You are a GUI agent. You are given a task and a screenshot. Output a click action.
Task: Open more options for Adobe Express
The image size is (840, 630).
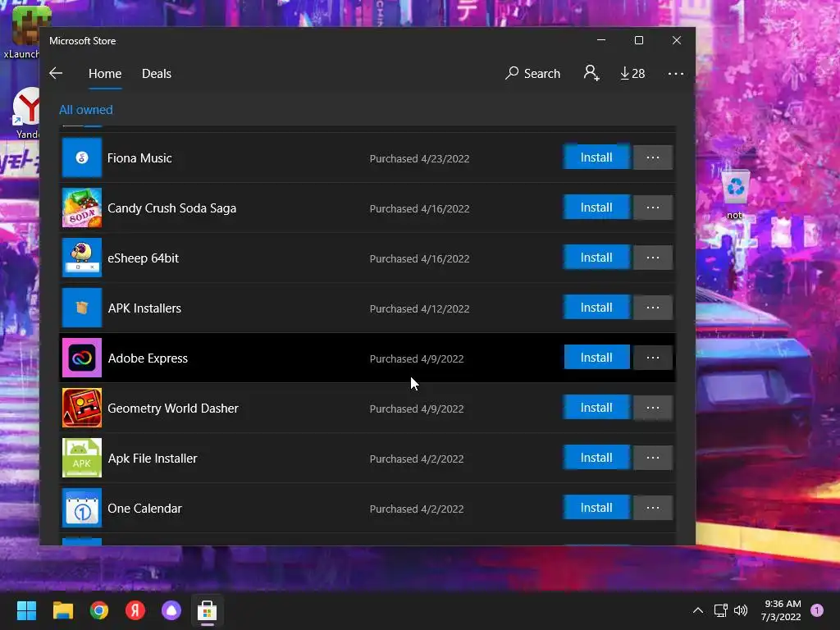652,358
